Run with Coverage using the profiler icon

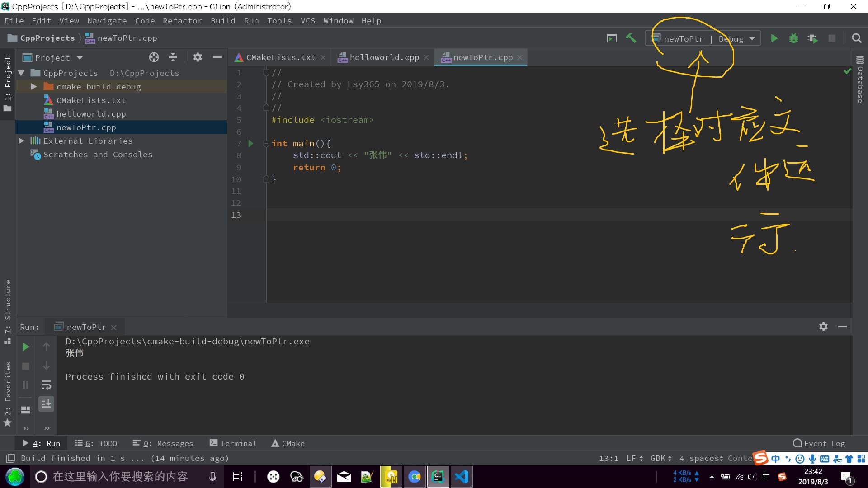(x=813, y=38)
